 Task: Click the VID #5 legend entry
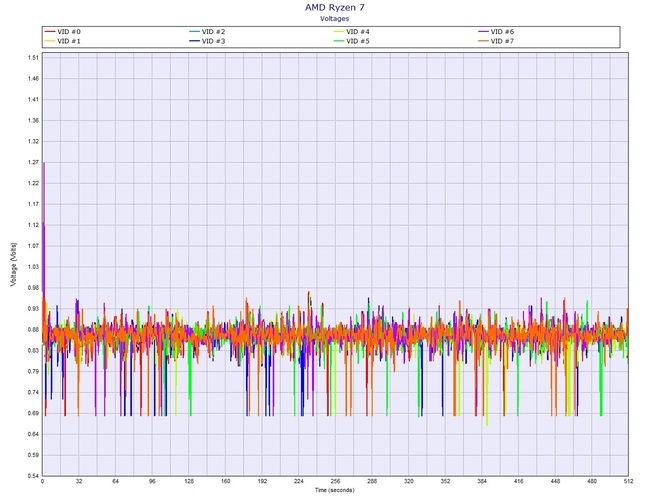point(352,41)
